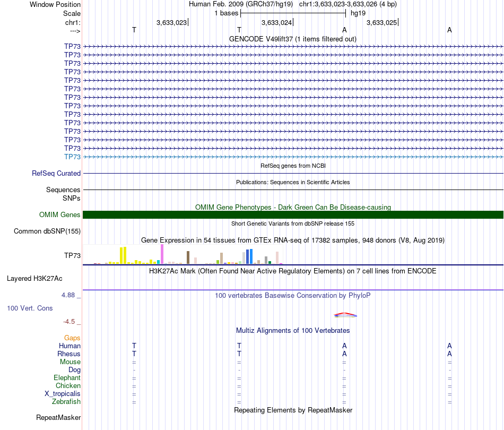Select the Dog alignment row label

pos(75,370)
